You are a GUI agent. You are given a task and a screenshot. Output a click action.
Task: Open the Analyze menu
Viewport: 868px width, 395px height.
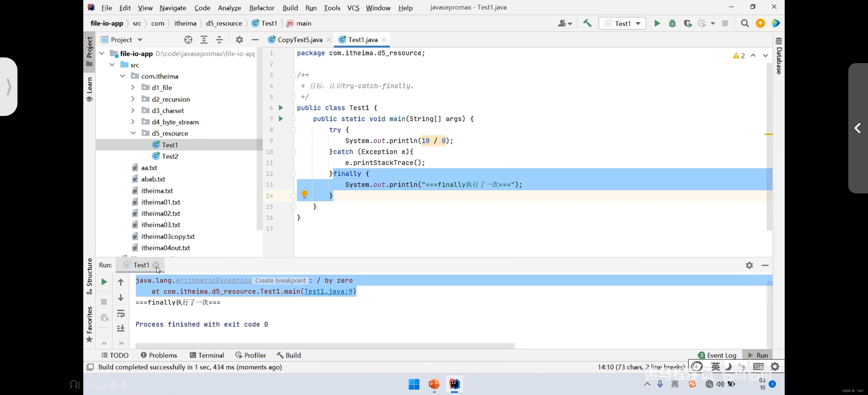point(229,7)
